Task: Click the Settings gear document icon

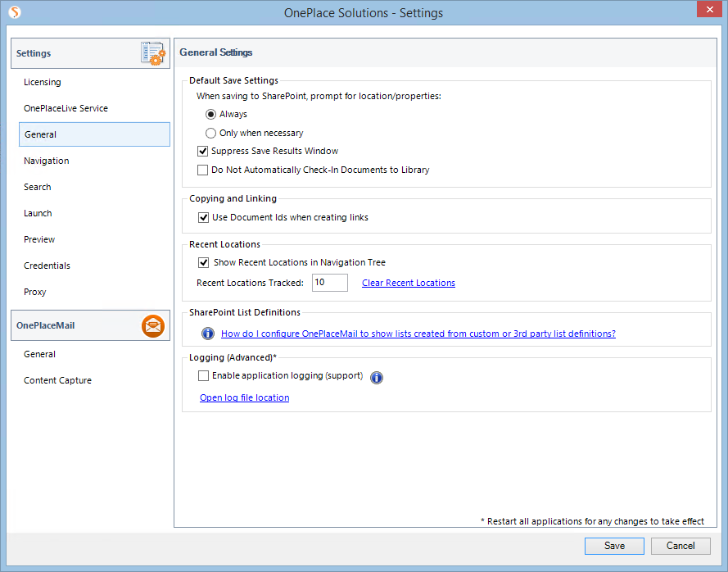Action: (x=153, y=53)
